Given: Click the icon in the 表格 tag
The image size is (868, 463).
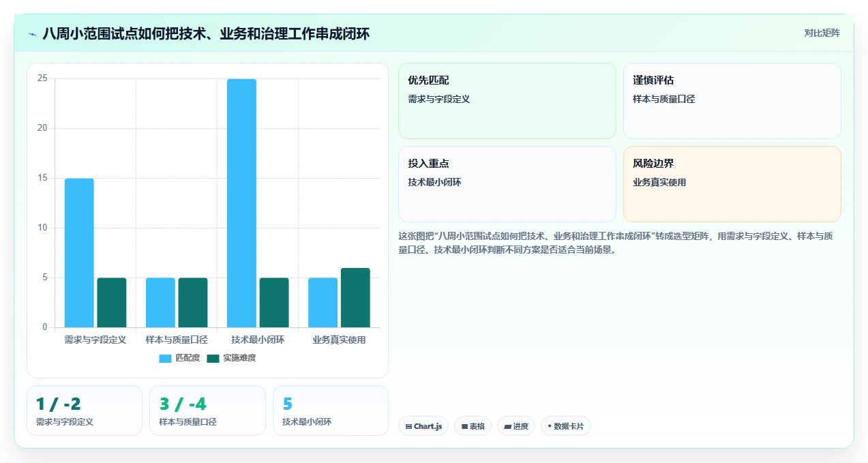Looking at the screenshot, I should (x=464, y=427).
